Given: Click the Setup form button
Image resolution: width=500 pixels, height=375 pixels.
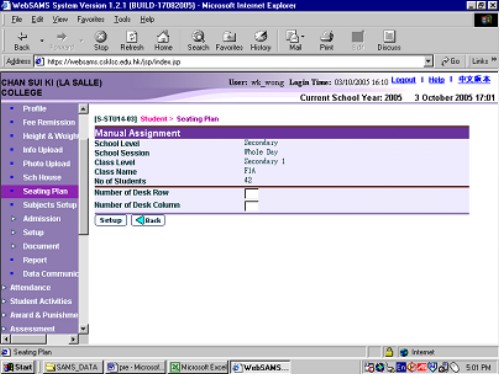Looking at the screenshot, I should (111, 220).
